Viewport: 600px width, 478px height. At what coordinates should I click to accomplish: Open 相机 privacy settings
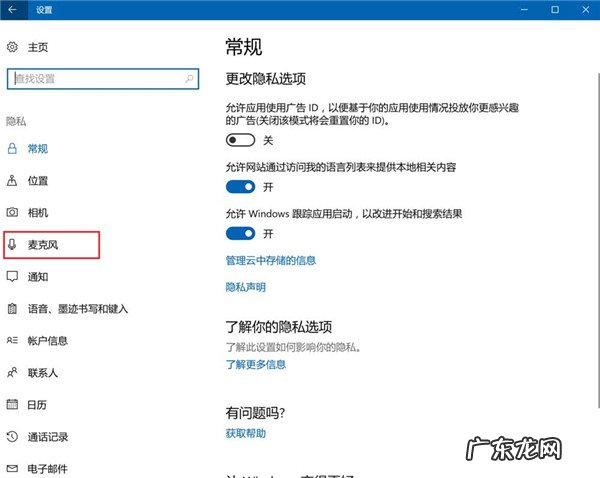[x=38, y=212]
